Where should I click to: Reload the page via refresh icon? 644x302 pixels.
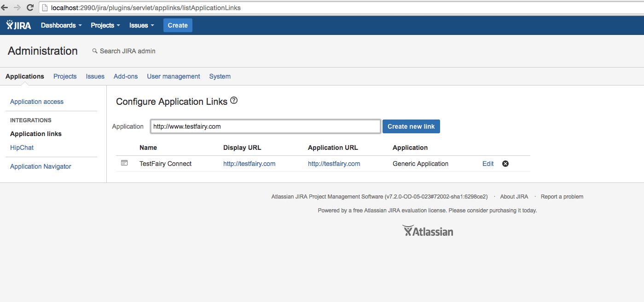pos(30,7)
